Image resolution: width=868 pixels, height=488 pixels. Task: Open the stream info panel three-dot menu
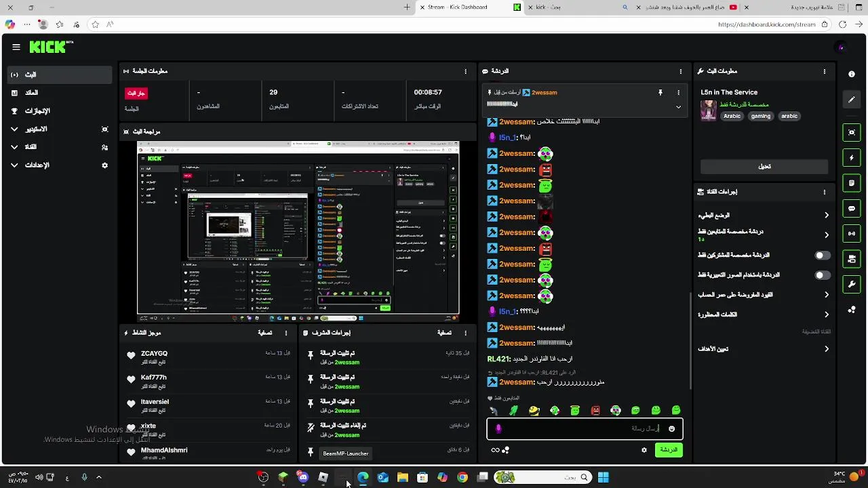[x=825, y=71]
